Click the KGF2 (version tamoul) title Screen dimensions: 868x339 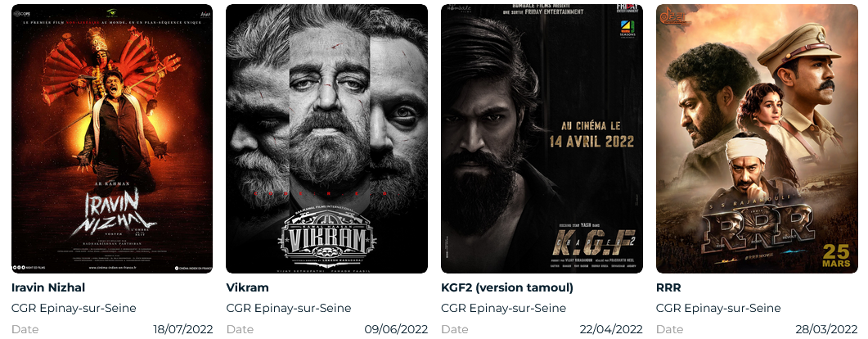[507, 288]
